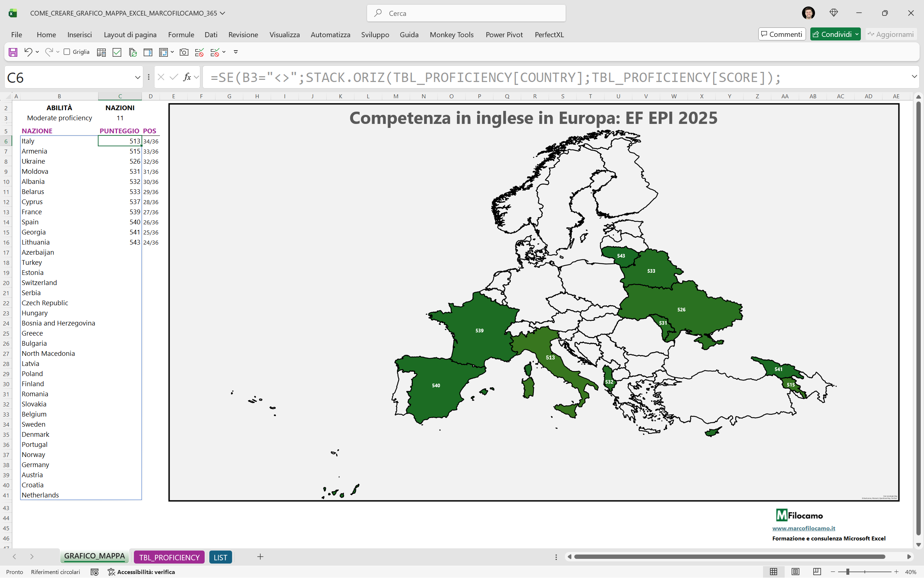Image resolution: width=924 pixels, height=578 pixels.
Task: Click the zoom in plus button
Action: point(896,572)
